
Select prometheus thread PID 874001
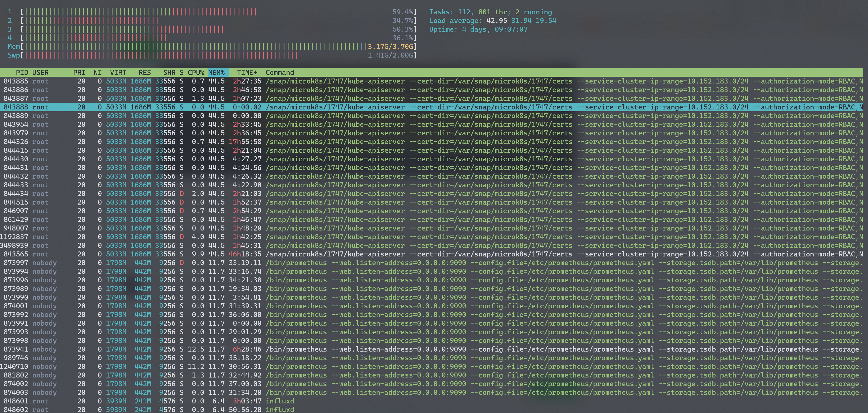[x=432, y=306]
